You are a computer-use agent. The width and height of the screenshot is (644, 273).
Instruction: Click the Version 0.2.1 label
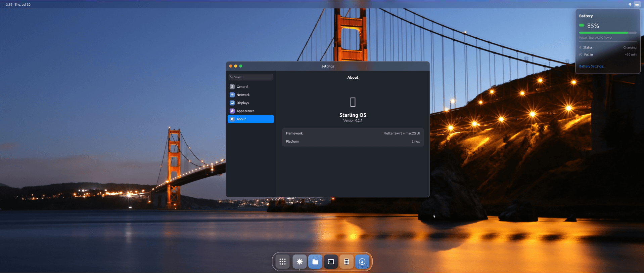pyautogui.click(x=353, y=120)
